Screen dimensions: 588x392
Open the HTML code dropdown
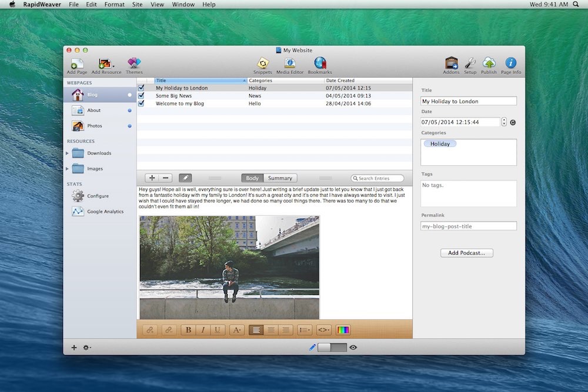323,330
